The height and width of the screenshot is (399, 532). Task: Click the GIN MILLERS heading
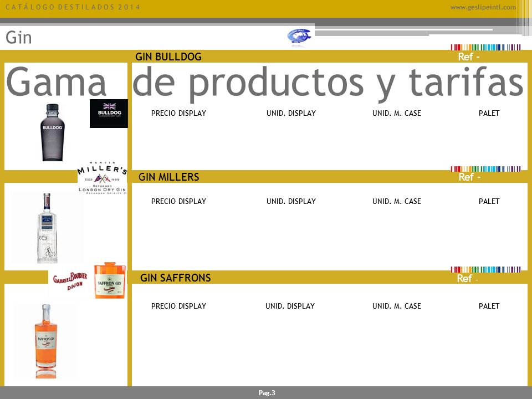168,177
